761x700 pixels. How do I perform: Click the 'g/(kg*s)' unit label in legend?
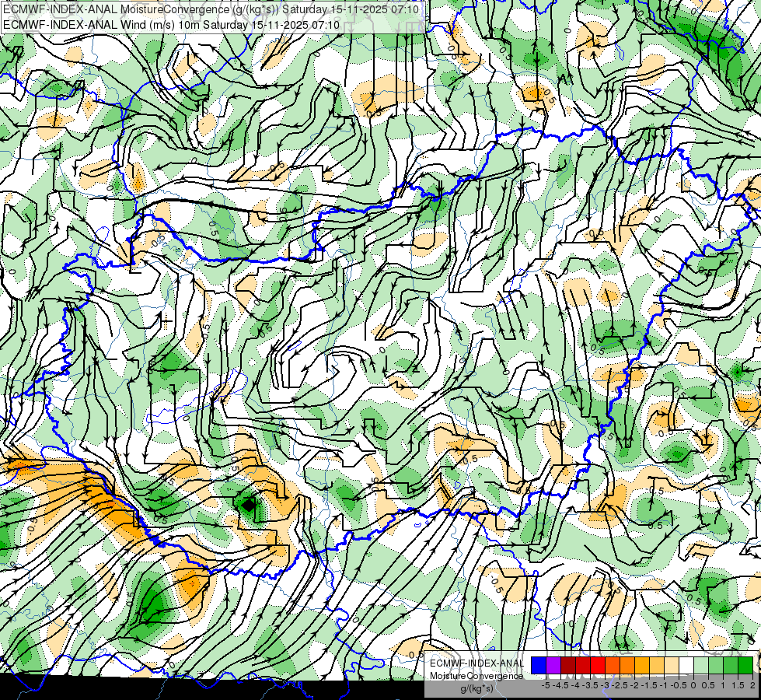tap(477, 688)
